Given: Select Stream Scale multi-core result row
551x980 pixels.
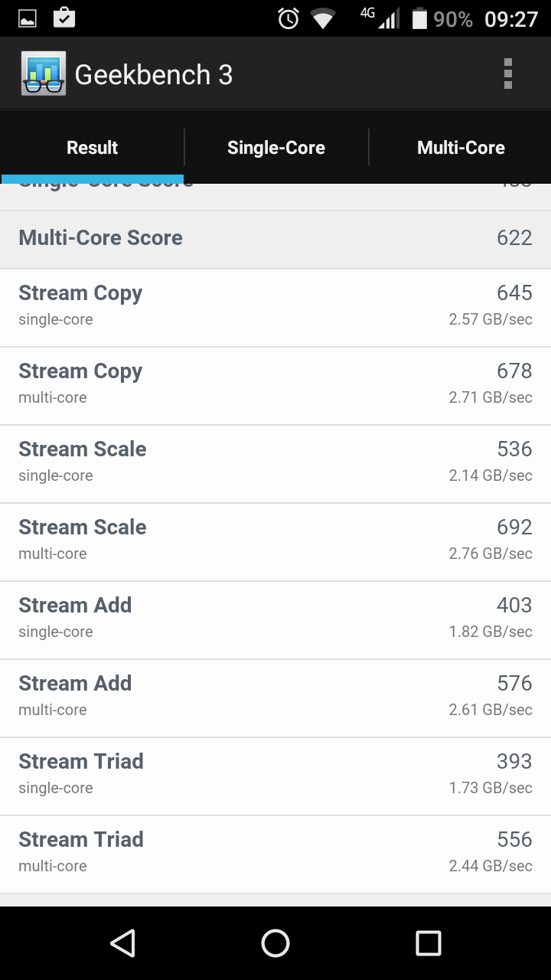Looking at the screenshot, I should click(275, 541).
